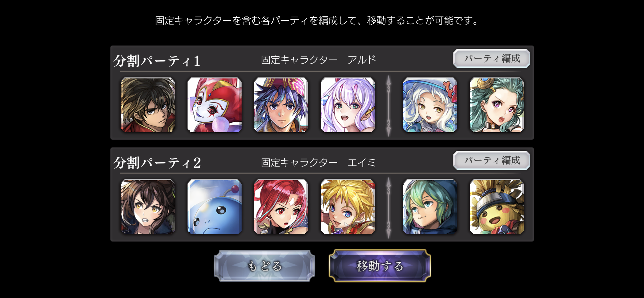
Task: Open パーティ編成 for split party 2
Action: tap(491, 160)
